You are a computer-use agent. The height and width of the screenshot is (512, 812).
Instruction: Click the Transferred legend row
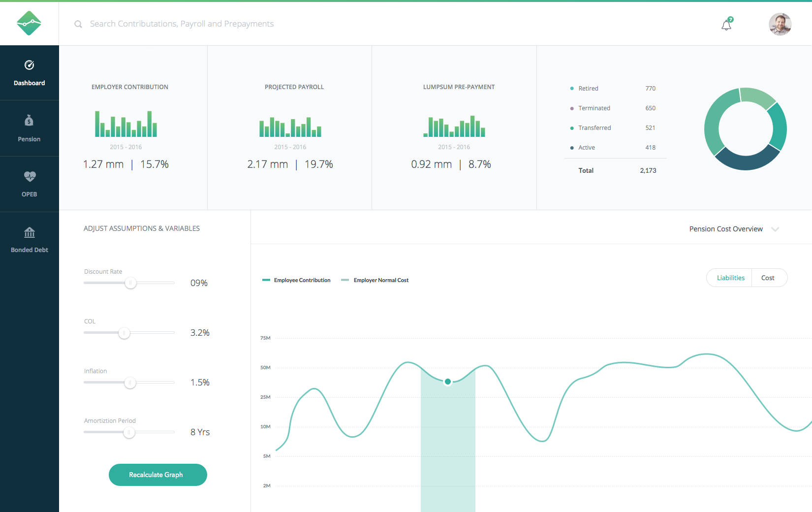coord(613,128)
